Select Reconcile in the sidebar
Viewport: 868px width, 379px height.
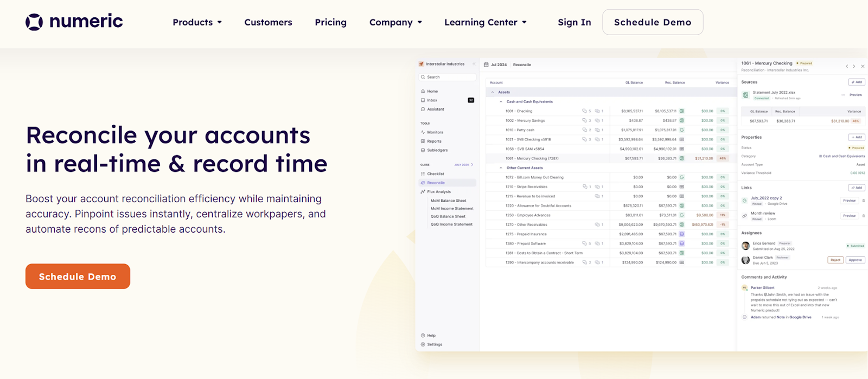click(448, 183)
